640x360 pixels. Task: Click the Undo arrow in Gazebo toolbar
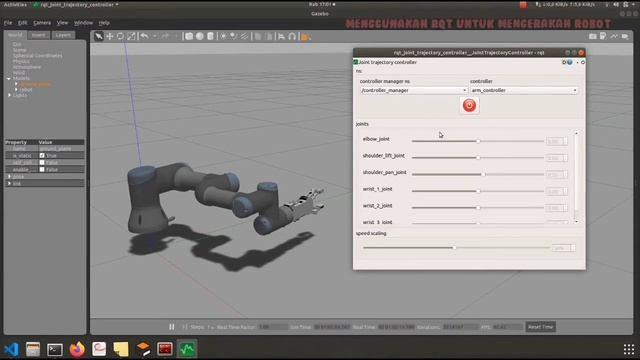click(x=144, y=36)
